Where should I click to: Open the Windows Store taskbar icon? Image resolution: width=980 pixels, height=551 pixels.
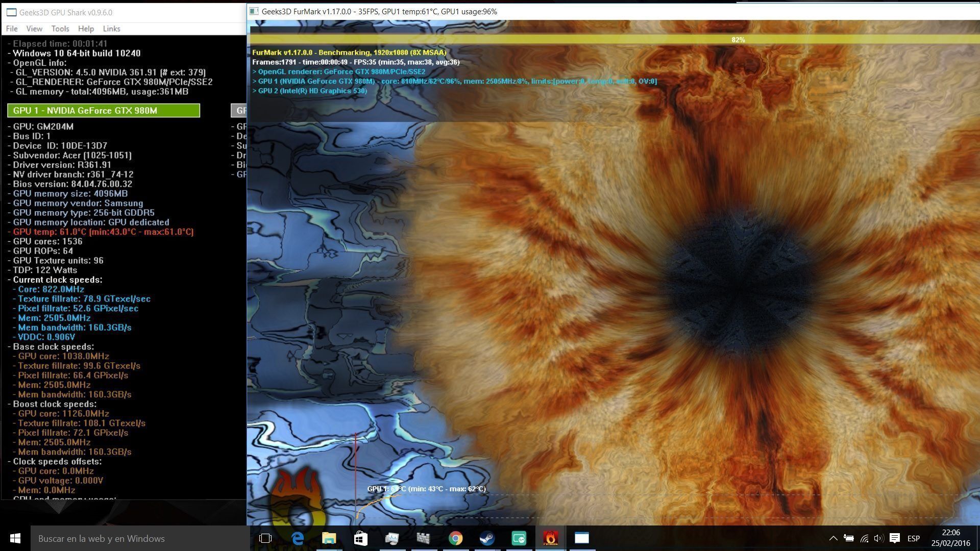tap(361, 538)
